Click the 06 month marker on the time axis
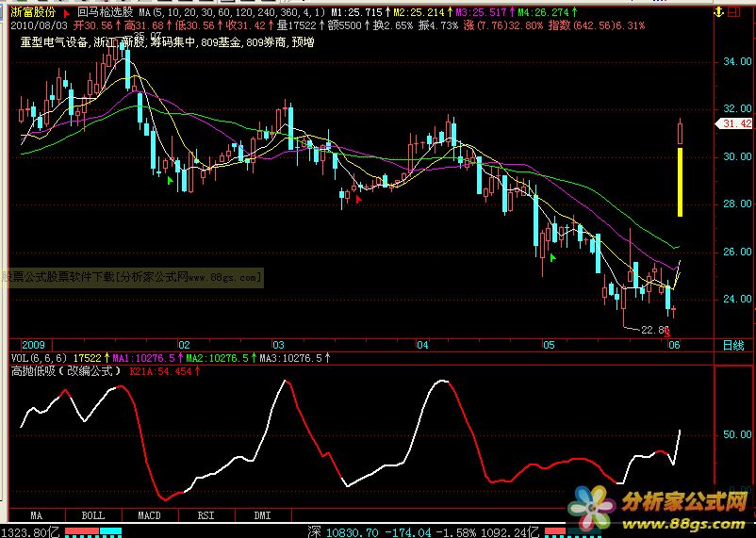756x538 pixels. (674, 345)
